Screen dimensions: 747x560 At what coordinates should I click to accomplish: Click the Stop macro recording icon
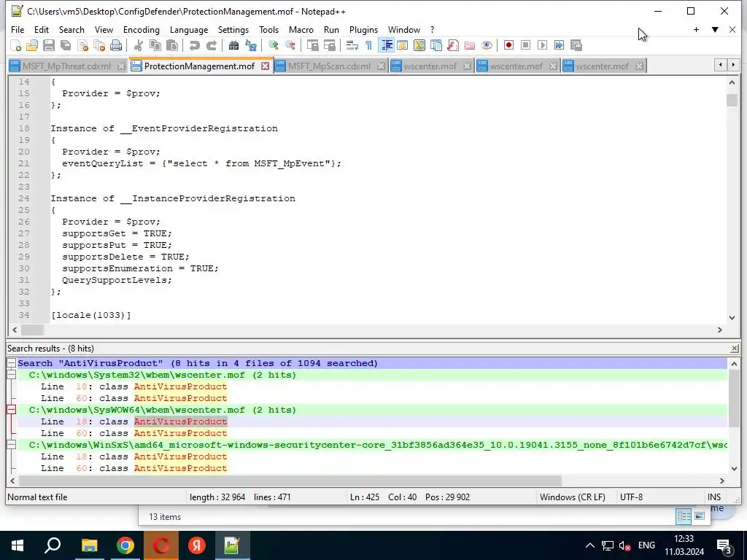525,45
